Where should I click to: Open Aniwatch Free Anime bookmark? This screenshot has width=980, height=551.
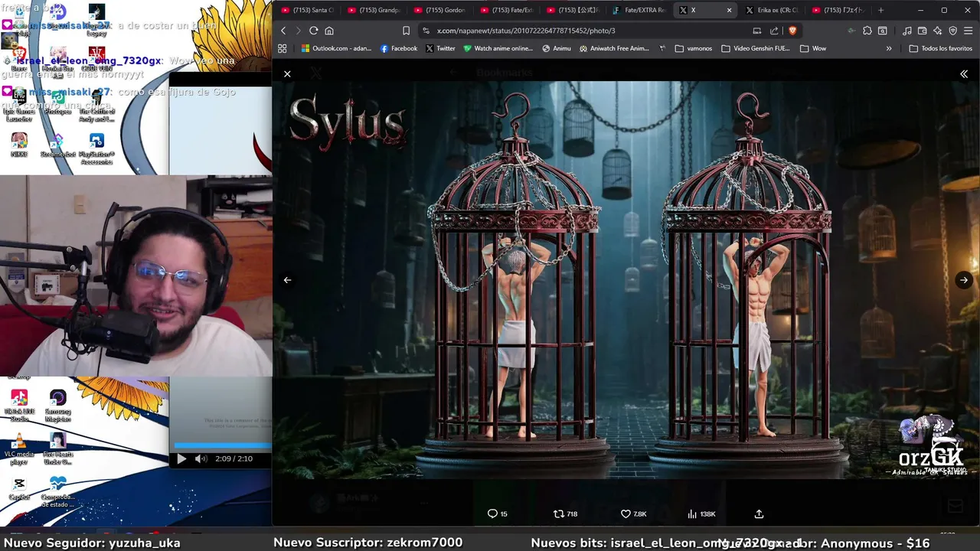pos(614,48)
